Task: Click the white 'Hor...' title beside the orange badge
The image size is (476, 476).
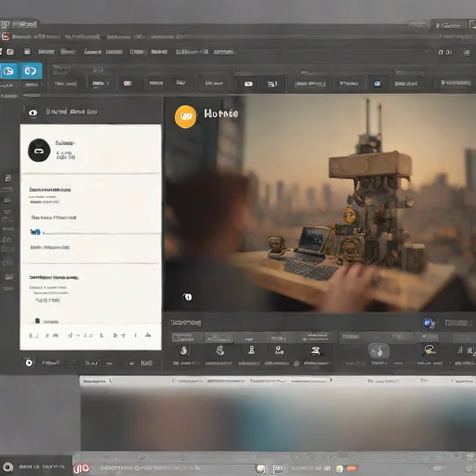Action: 221,113
